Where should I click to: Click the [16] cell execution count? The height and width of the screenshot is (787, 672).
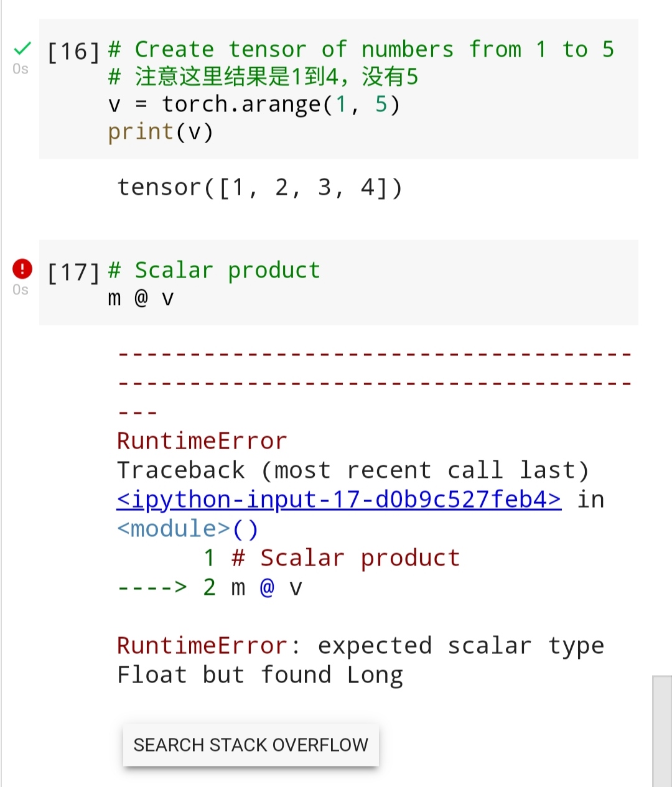coord(73,51)
